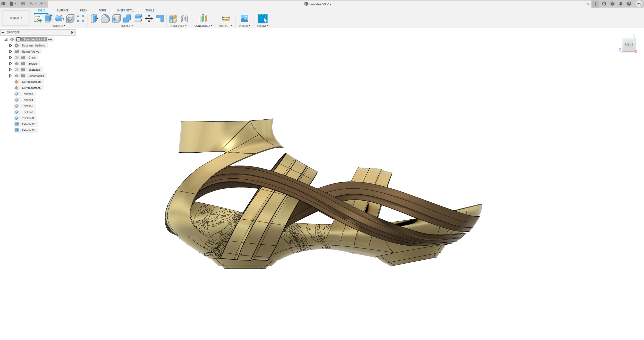Open the Move/Copy tool
Image resolution: width=644 pixels, height=340 pixels.
pyautogui.click(x=149, y=19)
